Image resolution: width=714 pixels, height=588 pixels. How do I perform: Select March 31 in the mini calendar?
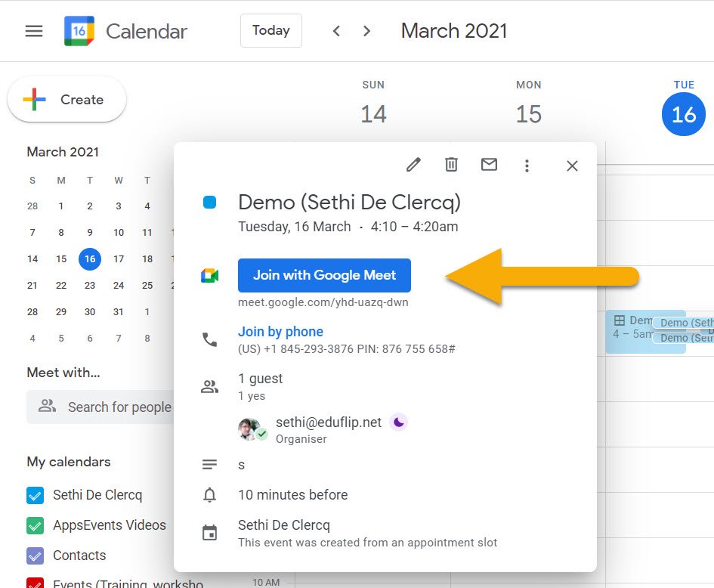pos(119,312)
